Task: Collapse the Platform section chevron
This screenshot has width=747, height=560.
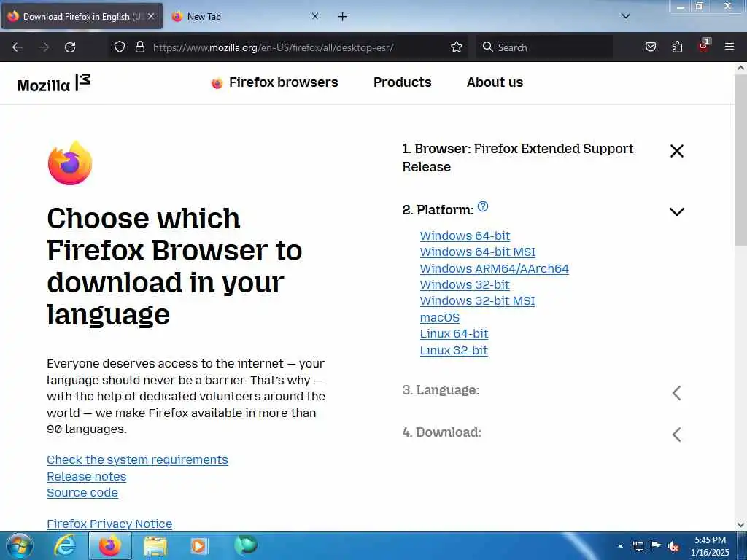Action: (676, 211)
